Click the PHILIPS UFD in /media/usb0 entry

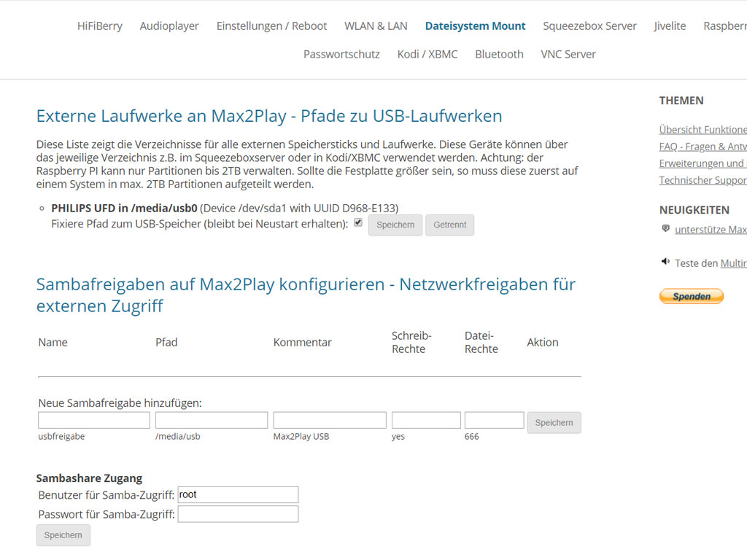coord(124,208)
